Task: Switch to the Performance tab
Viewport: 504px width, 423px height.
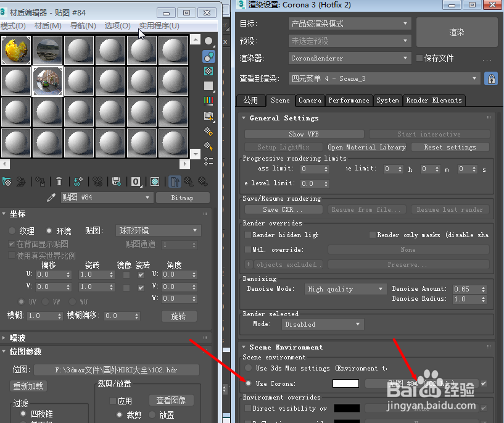Action: (x=349, y=101)
